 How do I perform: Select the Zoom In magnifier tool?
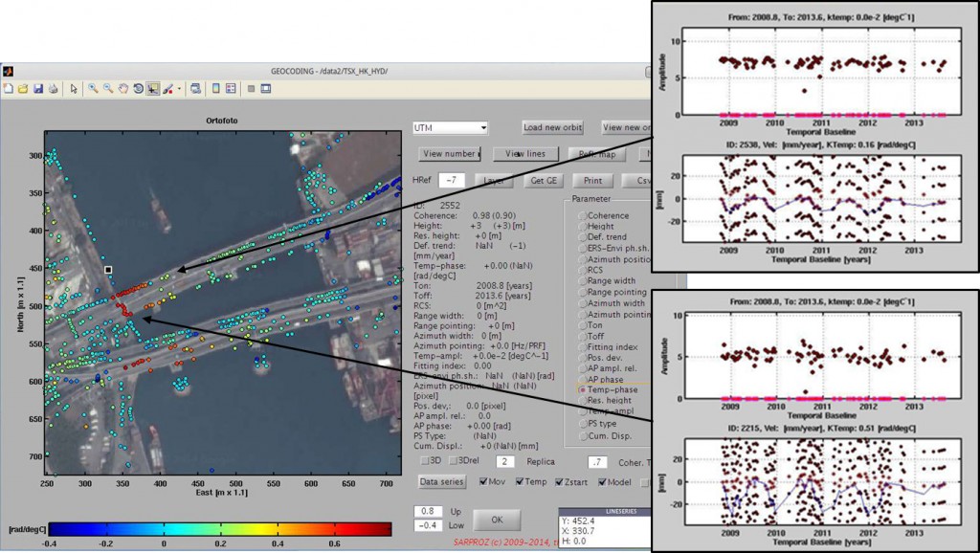[x=93, y=88]
